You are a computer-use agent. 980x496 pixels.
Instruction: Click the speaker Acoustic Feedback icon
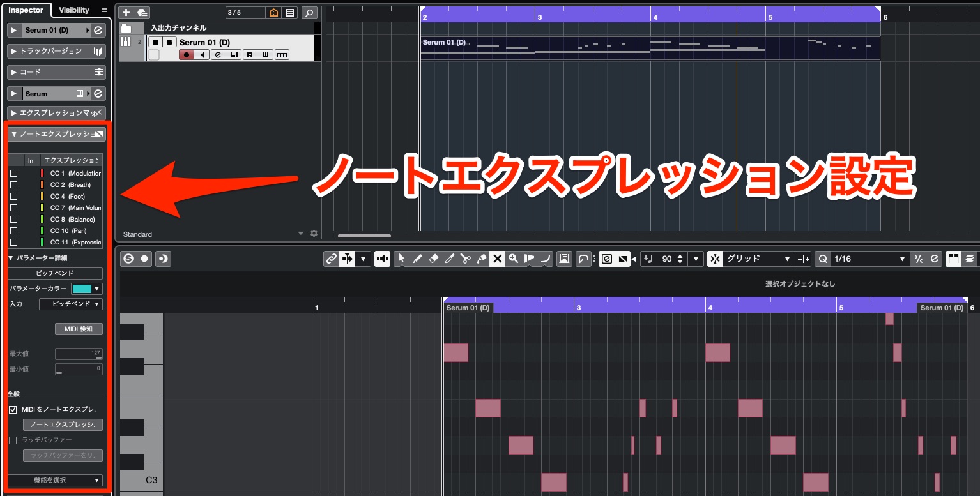coord(383,259)
